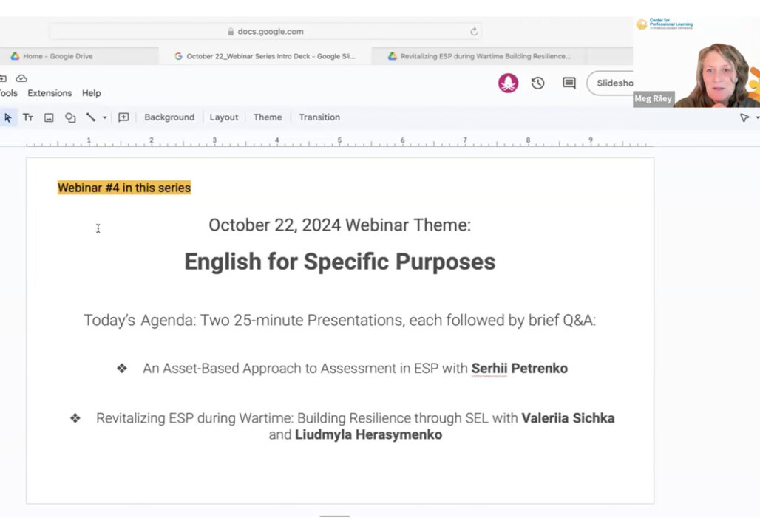Click the pink add-on icon
Image resolution: width=760 pixels, height=532 pixels.
click(x=508, y=83)
